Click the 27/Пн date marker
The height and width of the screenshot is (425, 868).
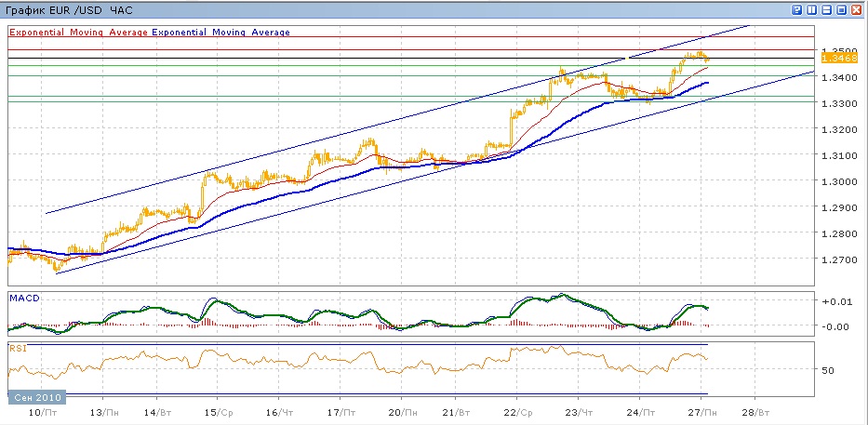coord(704,410)
